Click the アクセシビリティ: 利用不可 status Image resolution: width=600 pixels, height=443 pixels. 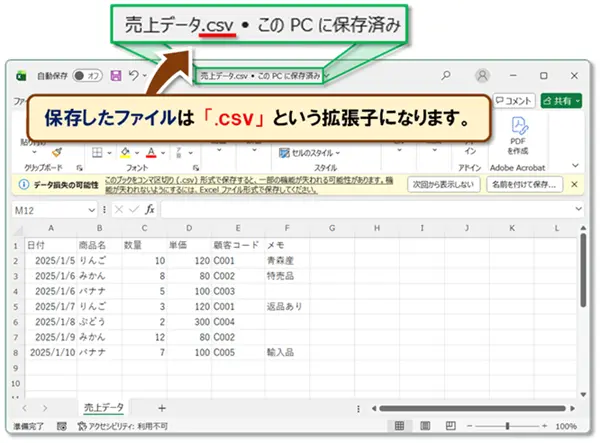tap(122, 426)
